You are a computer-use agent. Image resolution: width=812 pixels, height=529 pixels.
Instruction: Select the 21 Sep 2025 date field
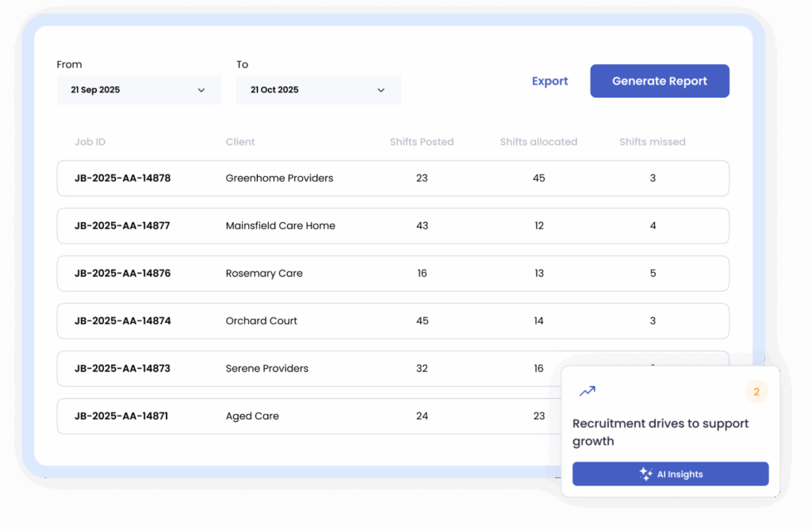tap(127, 90)
